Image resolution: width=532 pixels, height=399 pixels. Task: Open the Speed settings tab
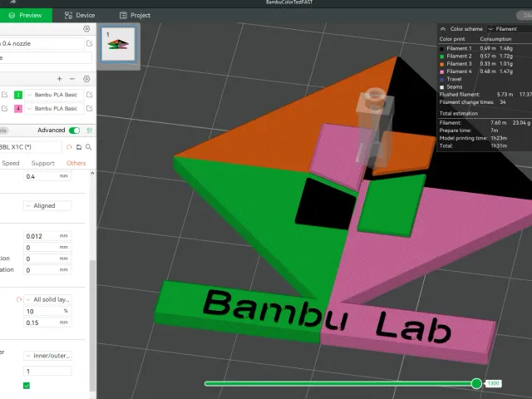click(x=11, y=163)
